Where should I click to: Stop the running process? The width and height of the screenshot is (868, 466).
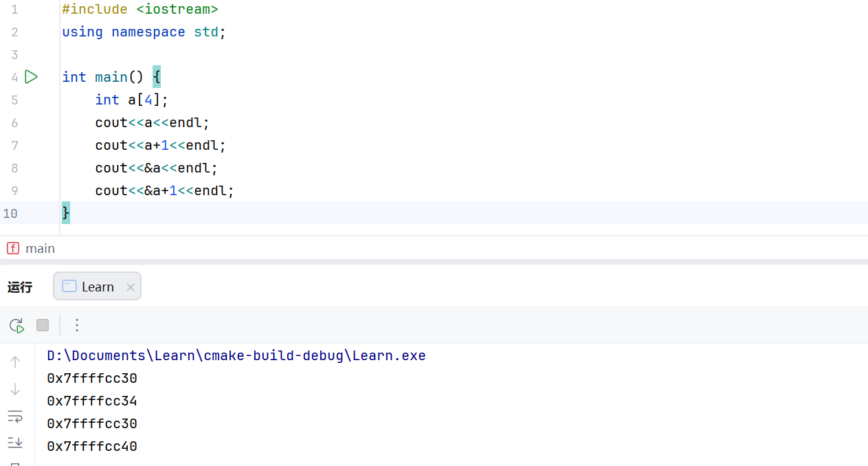point(43,325)
